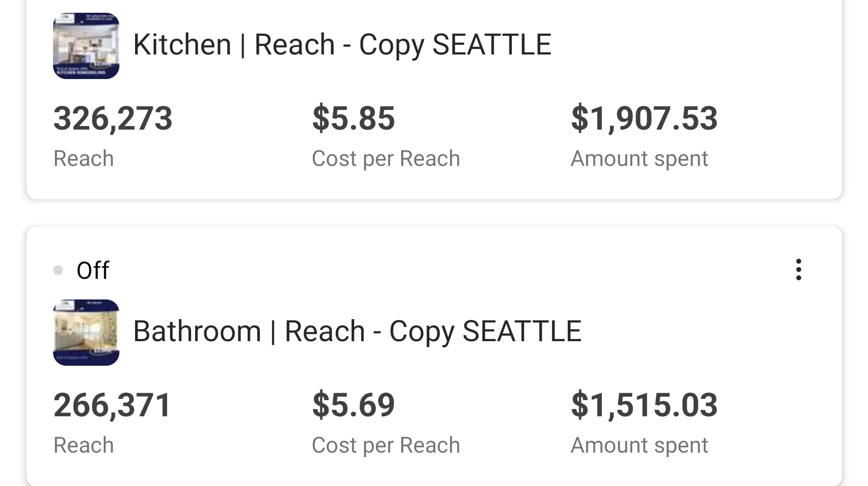Click the $5.85 cost per reach value
This screenshot has width=868, height=486.
353,118
